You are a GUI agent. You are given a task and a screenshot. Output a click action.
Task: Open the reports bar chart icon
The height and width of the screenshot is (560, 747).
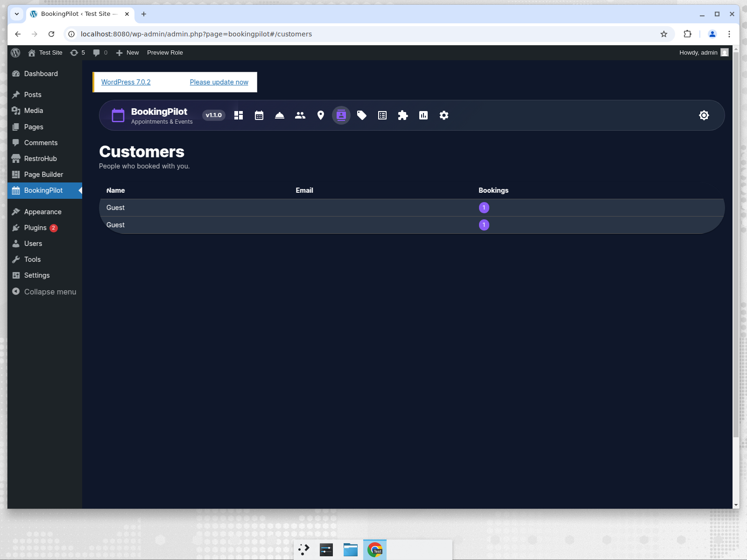tap(423, 115)
